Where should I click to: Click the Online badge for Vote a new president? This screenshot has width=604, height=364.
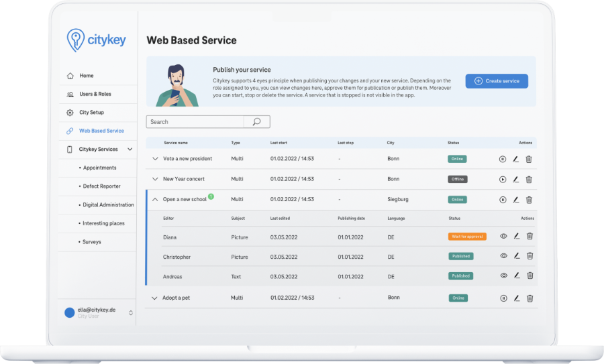457,159
